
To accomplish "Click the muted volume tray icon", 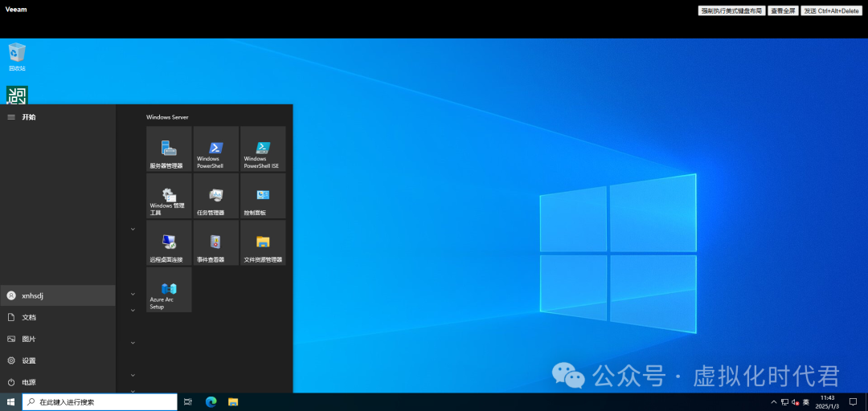I will click(795, 402).
